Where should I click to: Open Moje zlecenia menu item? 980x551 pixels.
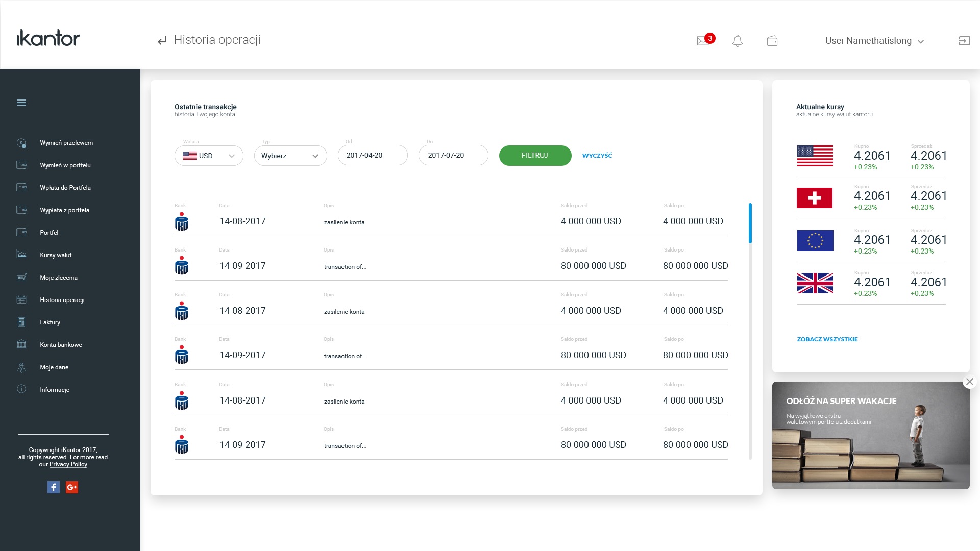point(59,278)
